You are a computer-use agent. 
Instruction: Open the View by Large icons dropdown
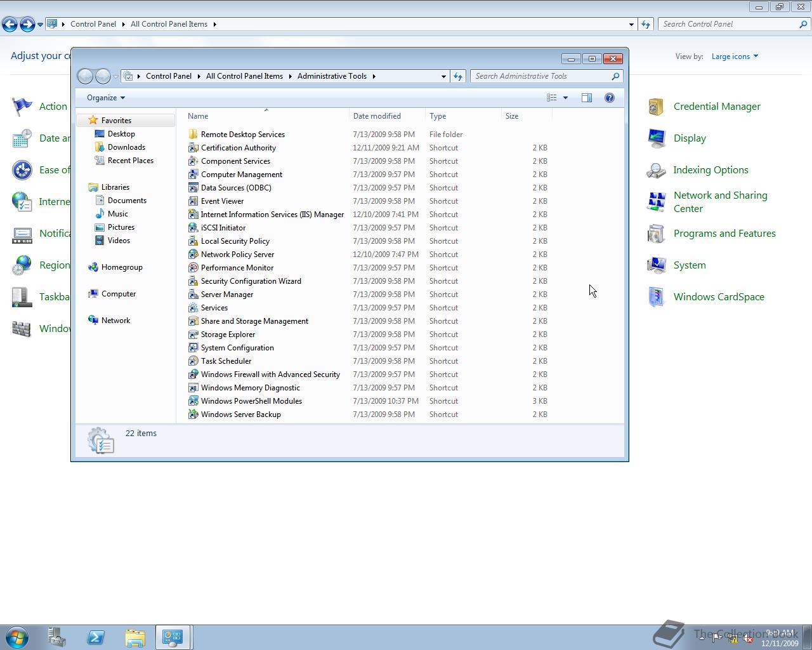[x=735, y=56]
